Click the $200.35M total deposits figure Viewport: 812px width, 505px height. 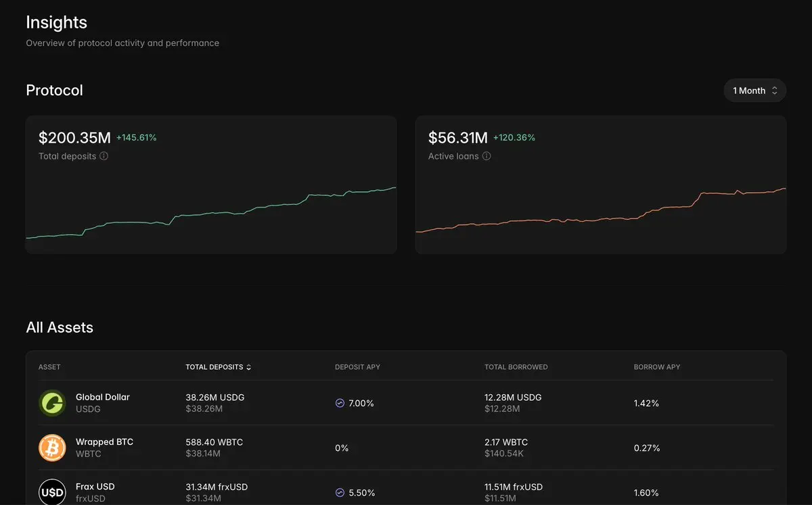(x=74, y=138)
